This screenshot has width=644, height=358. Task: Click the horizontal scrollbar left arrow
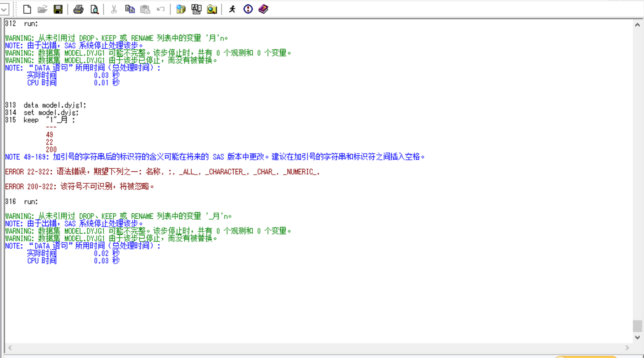point(10,348)
